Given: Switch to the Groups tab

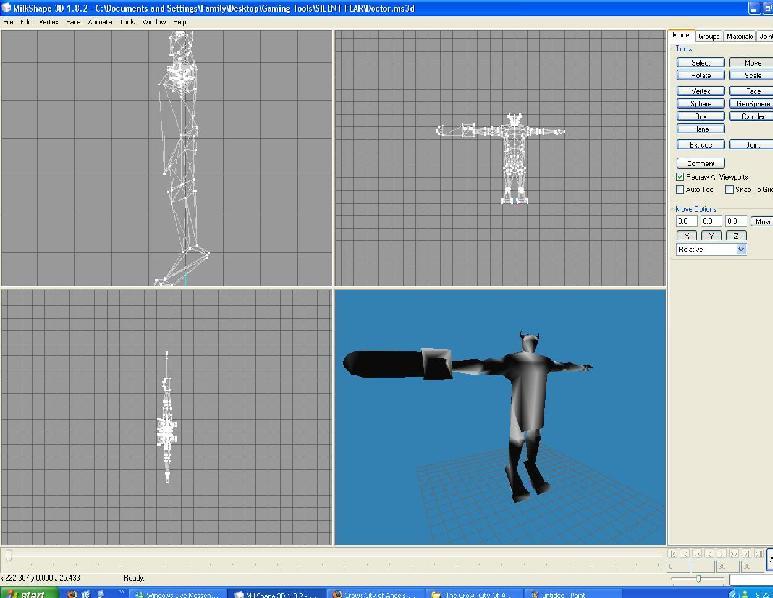Looking at the screenshot, I should point(708,36).
